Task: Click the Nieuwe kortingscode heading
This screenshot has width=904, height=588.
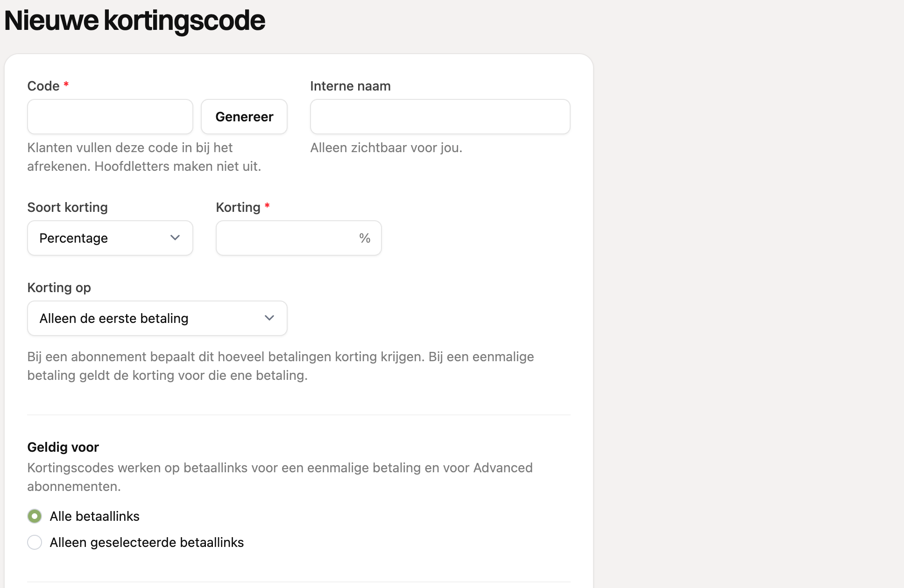Action: 134,21
